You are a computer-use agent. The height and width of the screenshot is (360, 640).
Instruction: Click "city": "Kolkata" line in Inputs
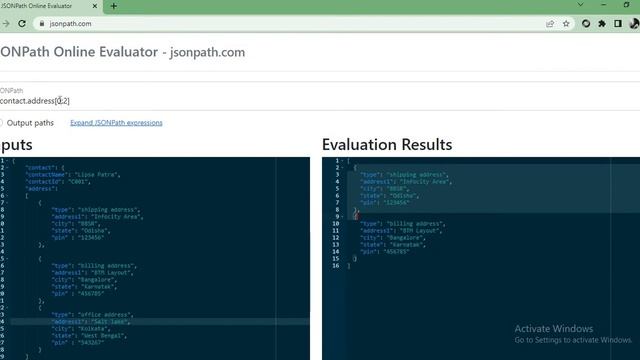click(81, 329)
